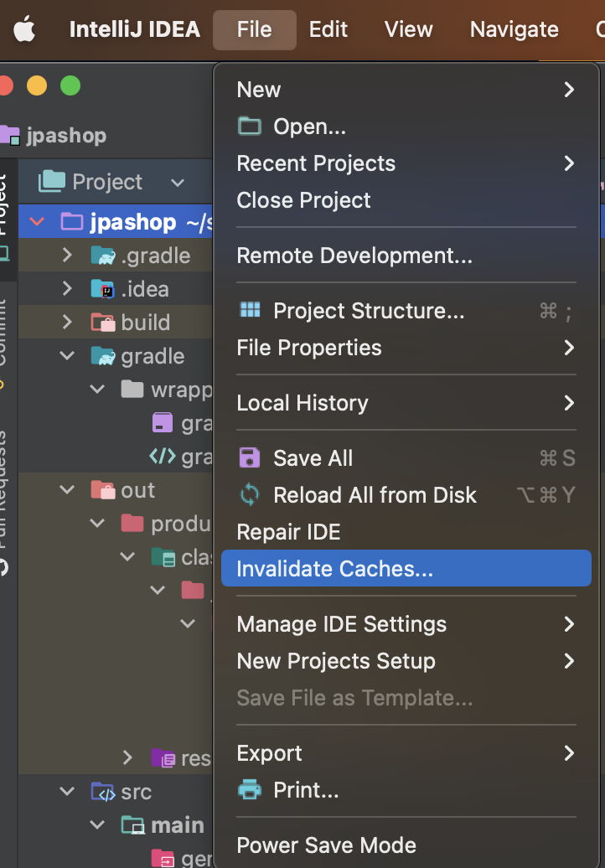Close the open File menu
The image size is (605, 868).
(255, 29)
